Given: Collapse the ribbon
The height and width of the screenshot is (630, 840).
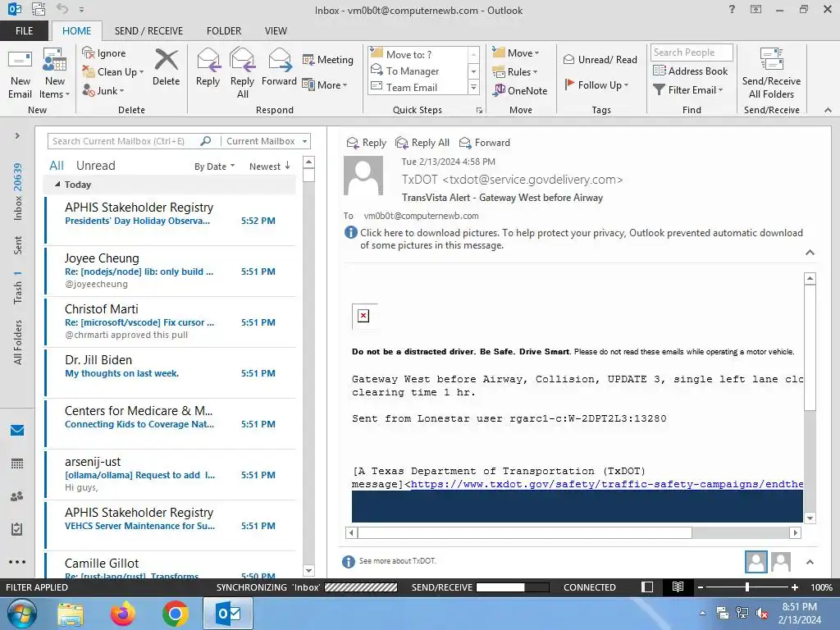Looking at the screenshot, I should 828,110.
